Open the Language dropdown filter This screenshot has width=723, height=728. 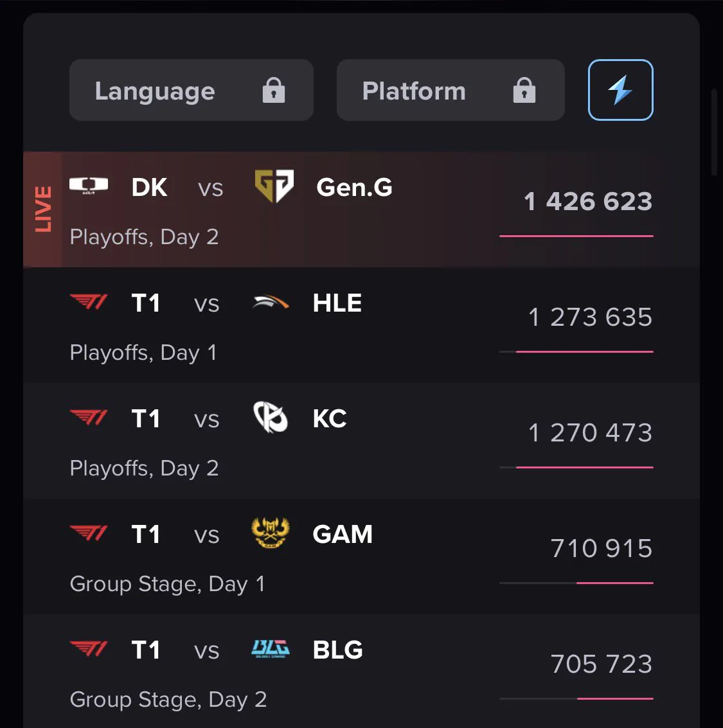point(192,90)
